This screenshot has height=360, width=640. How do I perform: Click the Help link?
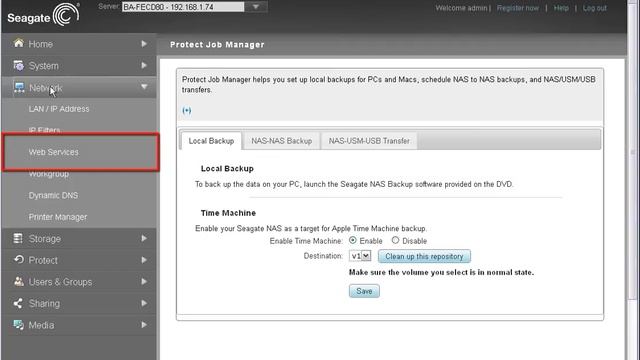pos(561,8)
